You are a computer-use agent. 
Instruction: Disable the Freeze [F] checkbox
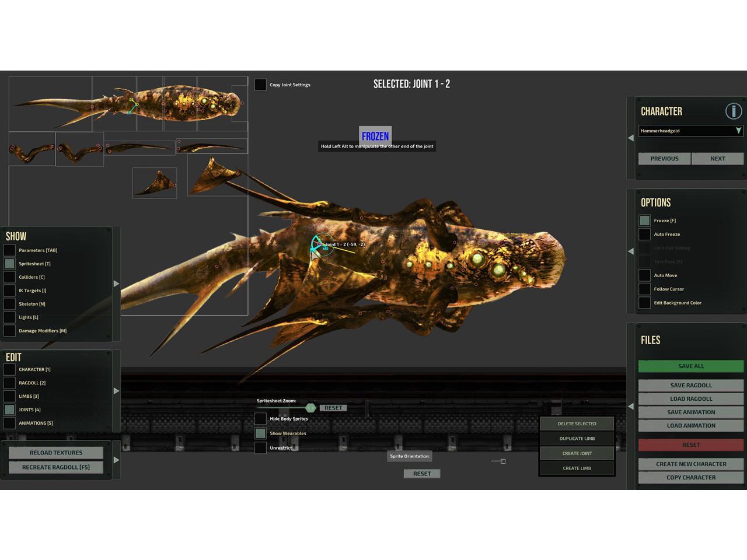click(x=644, y=220)
